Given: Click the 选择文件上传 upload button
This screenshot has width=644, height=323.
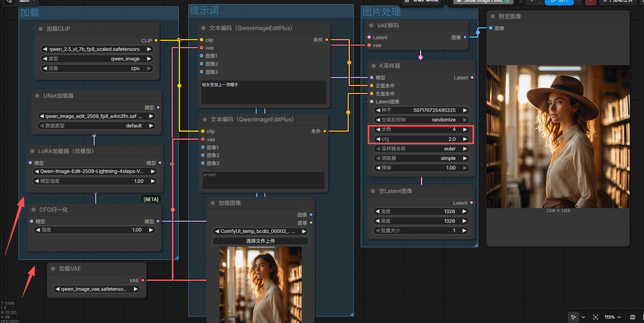Looking at the screenshot, I should [260, 241].
